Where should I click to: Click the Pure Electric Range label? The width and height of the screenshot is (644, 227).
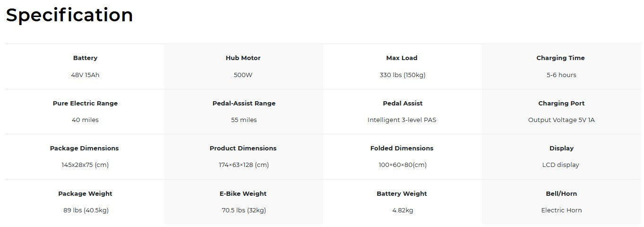(x=85, y=103)
